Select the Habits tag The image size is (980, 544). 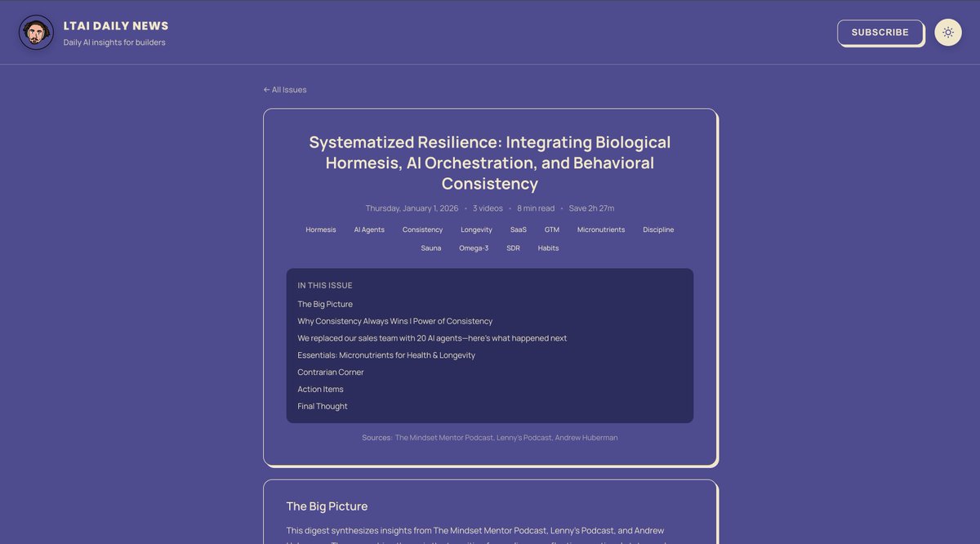pos(548,247)
